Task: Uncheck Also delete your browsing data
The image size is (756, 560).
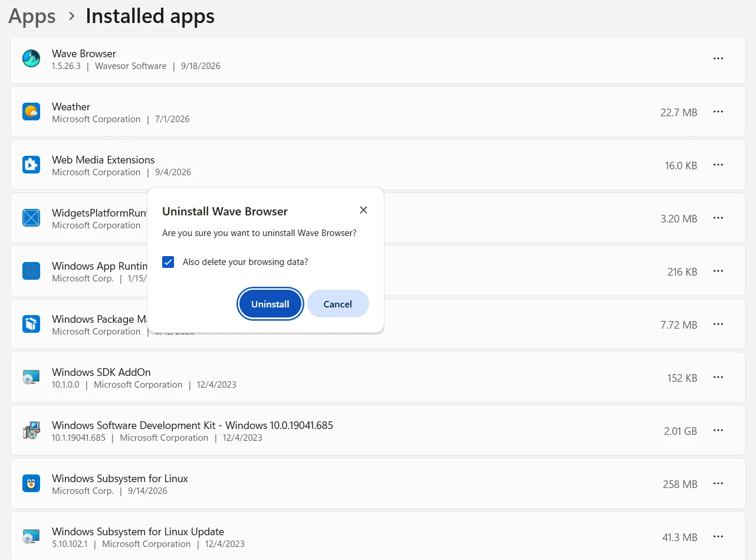Action: [x=168, y=262]
